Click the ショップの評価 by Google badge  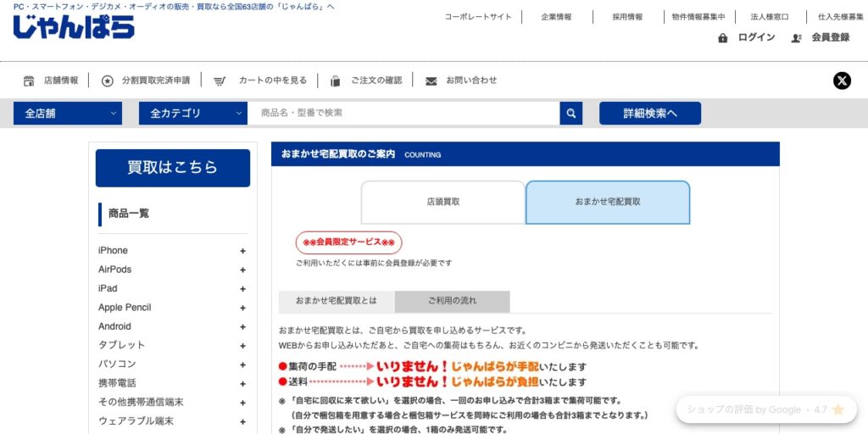point(766,409)
